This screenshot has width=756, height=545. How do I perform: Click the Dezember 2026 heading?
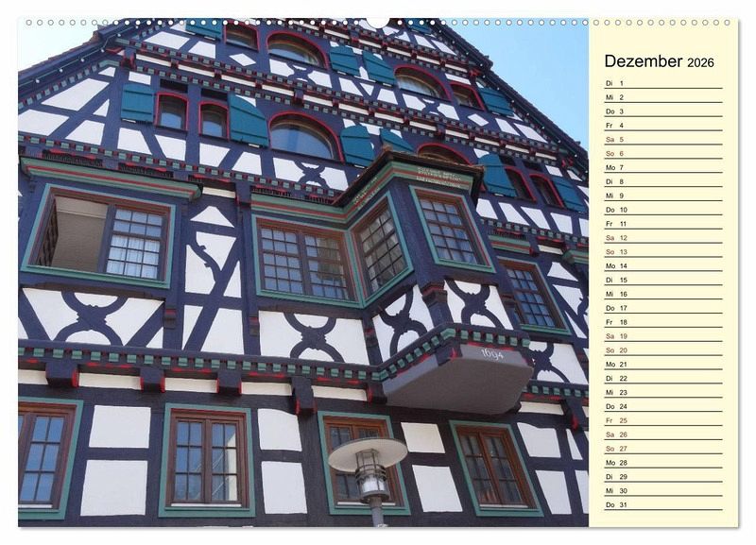[659, 61]
